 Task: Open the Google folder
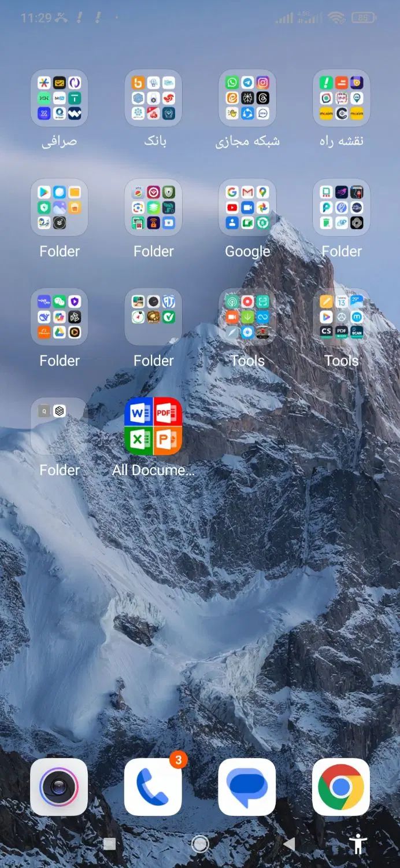coord(247,207)
